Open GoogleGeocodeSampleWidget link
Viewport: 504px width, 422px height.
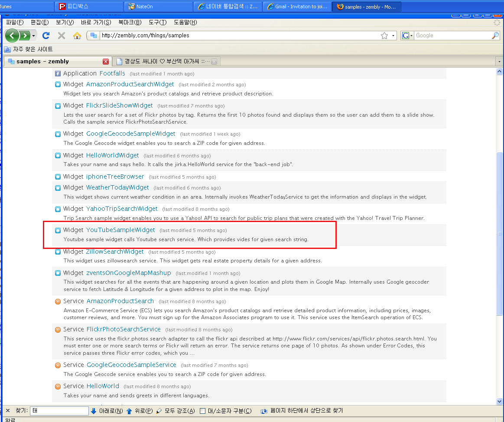click(130, 134)
